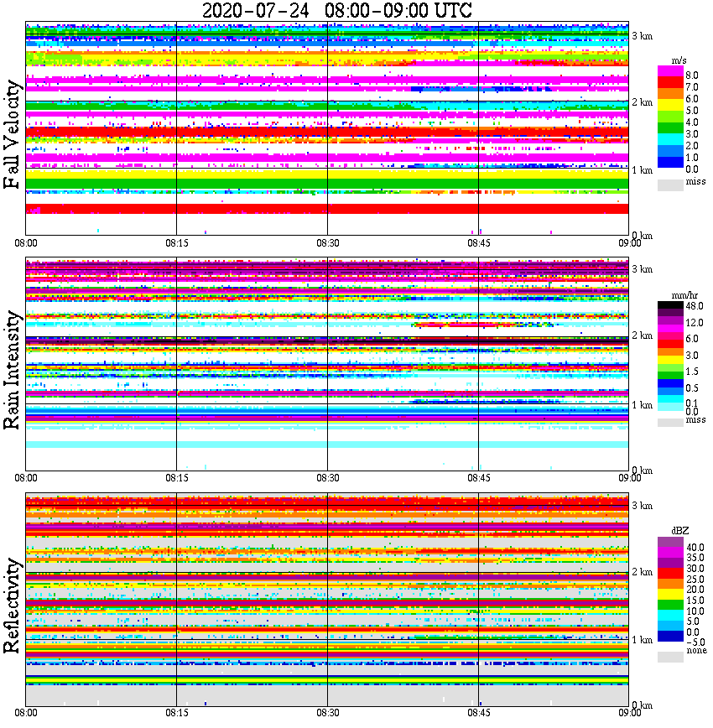This screenshot has height=728, width=713.
Task: Click the "Fall Velocity" axis title
Action: 12,135
